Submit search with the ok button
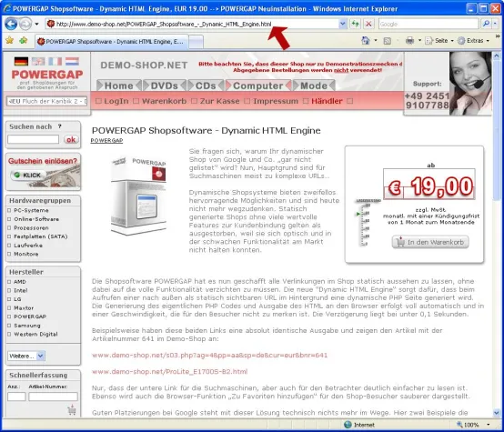The height and width of the screenshot is (432, 504). point(71,139)
